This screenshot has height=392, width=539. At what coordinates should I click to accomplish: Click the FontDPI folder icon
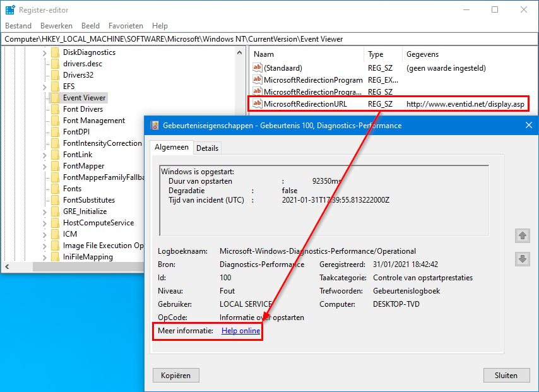click(55, 132)
